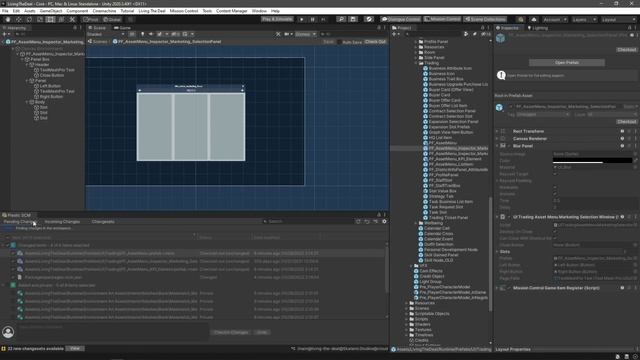
Task: Open the Gizmos dropdown
Action: pos(305,34)
